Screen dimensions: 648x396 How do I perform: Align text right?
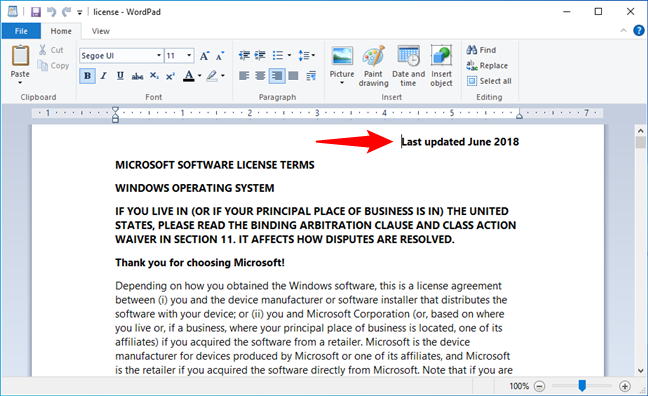pos(277,76)
